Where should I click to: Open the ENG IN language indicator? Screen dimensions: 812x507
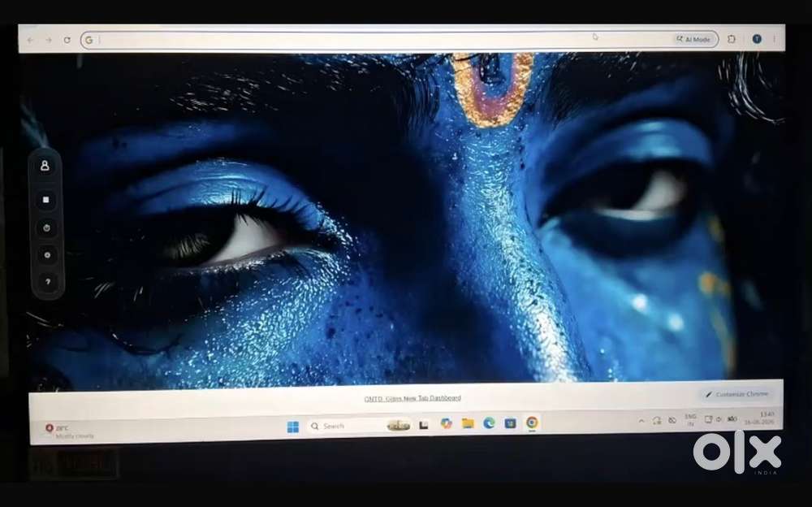[x=690, y=420]
